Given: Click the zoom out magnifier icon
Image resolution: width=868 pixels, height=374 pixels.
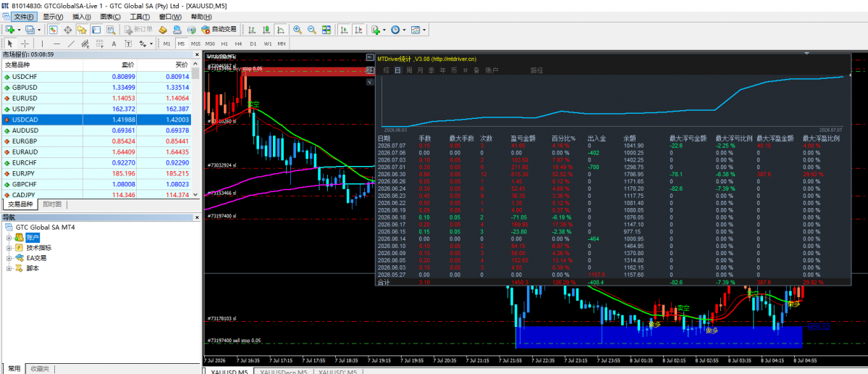Looking at the screenshot, I should [312, 30].
